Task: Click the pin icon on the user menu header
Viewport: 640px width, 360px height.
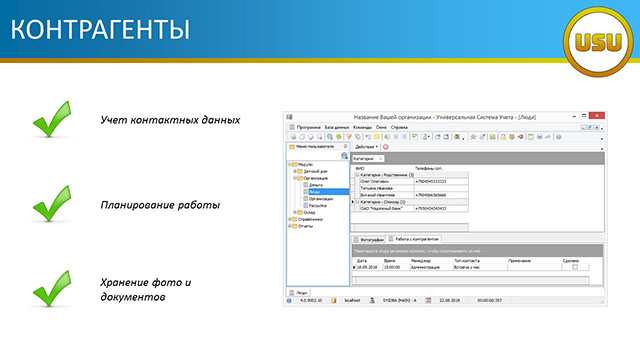Action: 345,146
